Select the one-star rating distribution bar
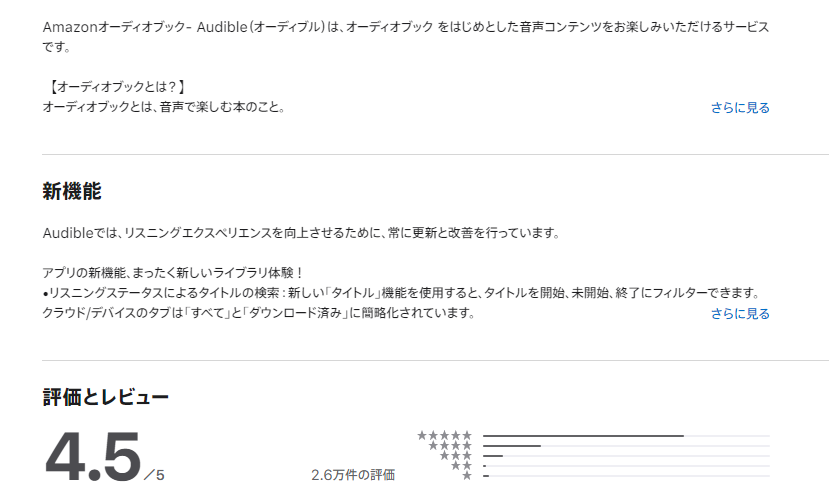Viewport: 829px width, 499px height. pos(626,476)
